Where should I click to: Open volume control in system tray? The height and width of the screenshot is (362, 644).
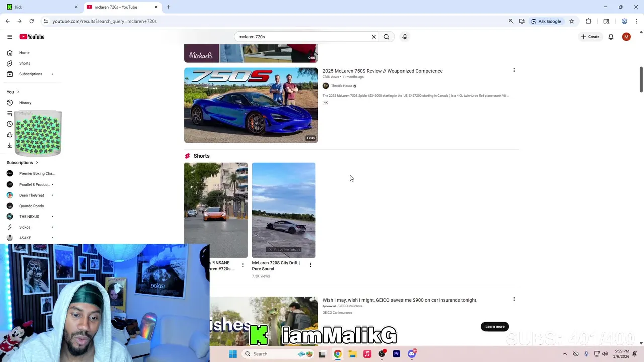pyautogui.click(x=604, y=354)
